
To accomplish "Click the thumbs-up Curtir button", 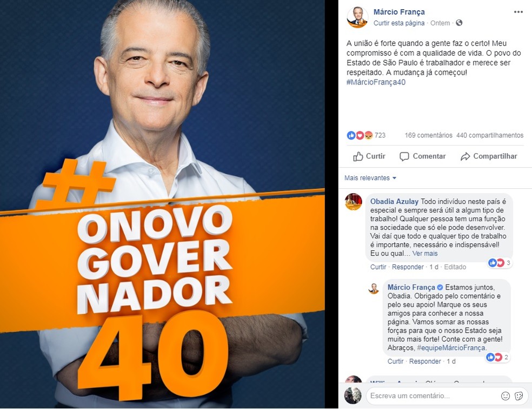I will [x=369, y=156].
